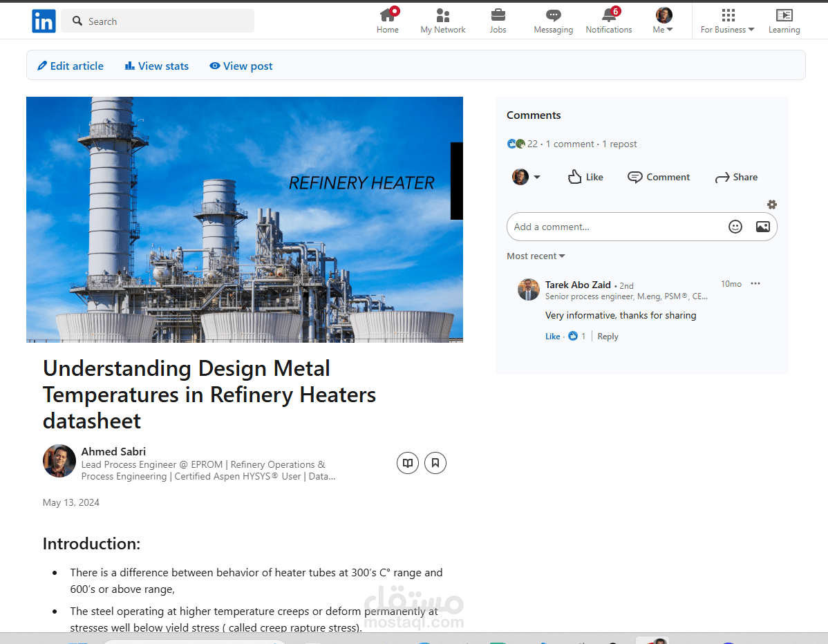This screenshot has height=644, width=828.
Task: Click the search magnifier icon
Action: click(77, 21)
